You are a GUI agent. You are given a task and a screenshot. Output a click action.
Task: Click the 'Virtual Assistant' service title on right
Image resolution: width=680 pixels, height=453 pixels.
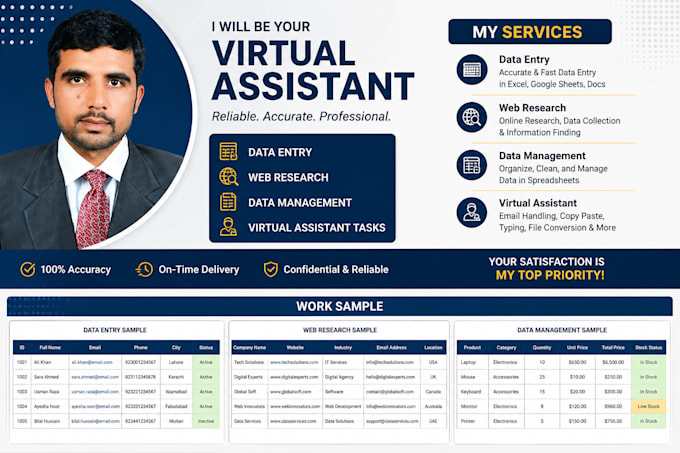[538, 203]
